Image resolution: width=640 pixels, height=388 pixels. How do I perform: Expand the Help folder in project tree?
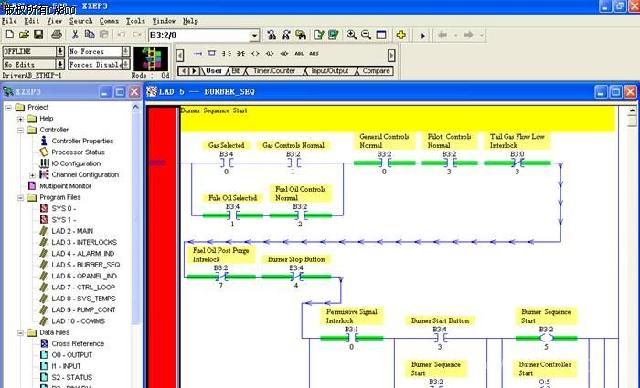pyautogui.click(x=20, y=119)
